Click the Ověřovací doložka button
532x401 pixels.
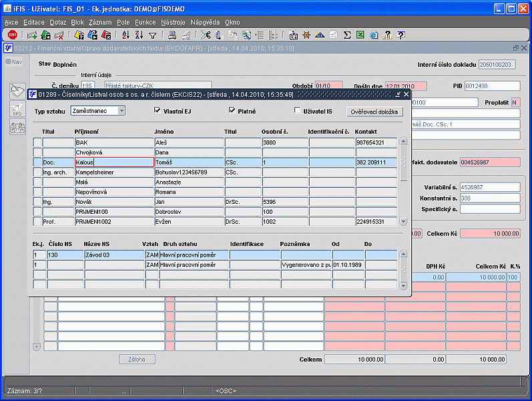tap(376, 112)
